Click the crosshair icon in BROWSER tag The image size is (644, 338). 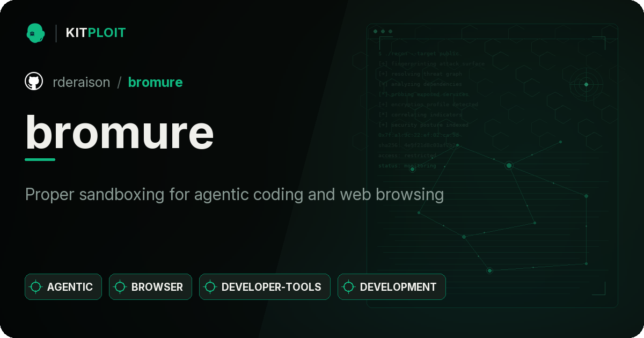(x=120, y=287)
